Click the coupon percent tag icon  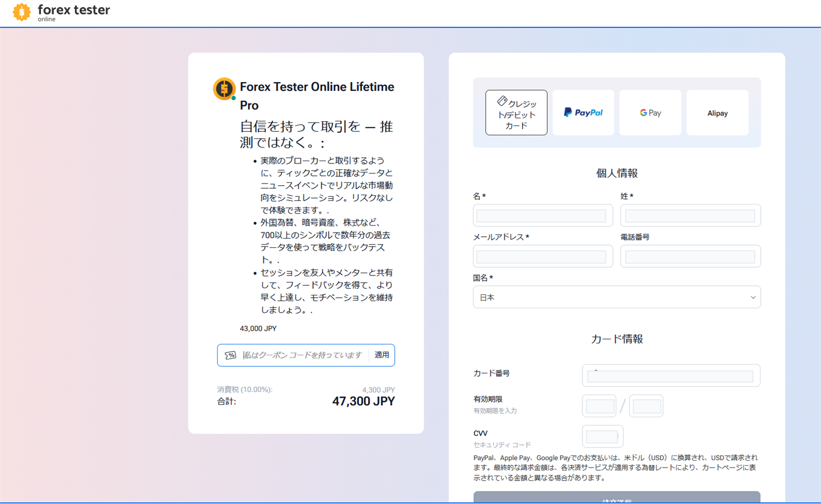[230, 355]
